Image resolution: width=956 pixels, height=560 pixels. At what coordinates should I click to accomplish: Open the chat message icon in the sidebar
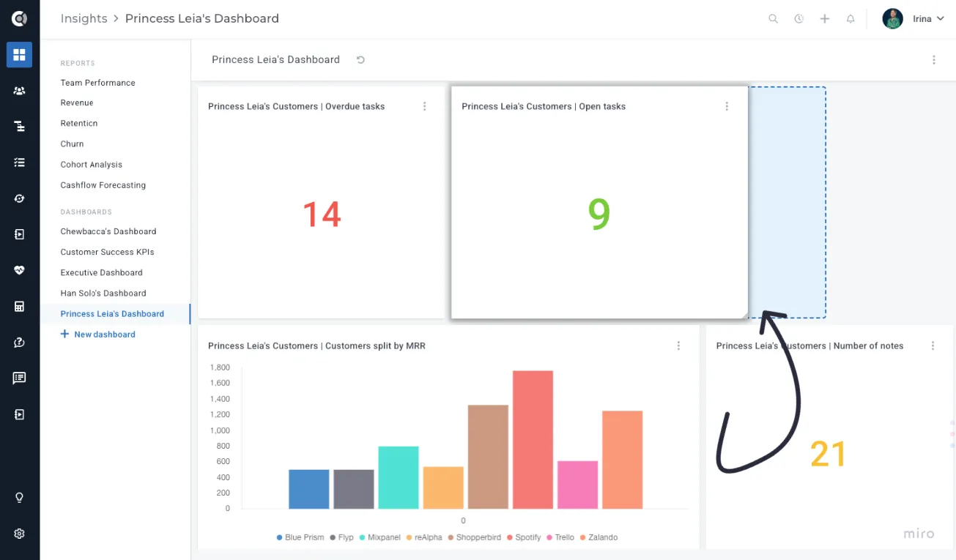[20, 378]
